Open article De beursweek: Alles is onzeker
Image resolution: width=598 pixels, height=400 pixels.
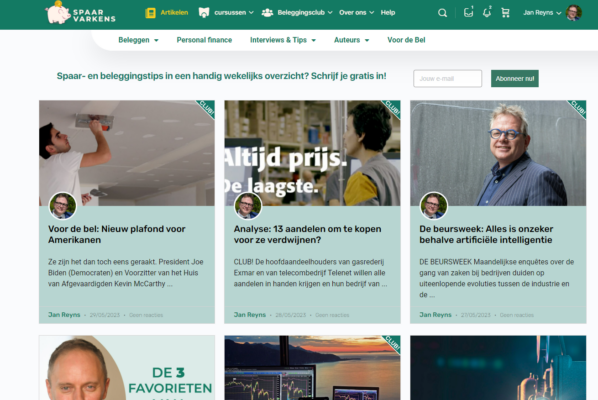click(x=486, y=234)
